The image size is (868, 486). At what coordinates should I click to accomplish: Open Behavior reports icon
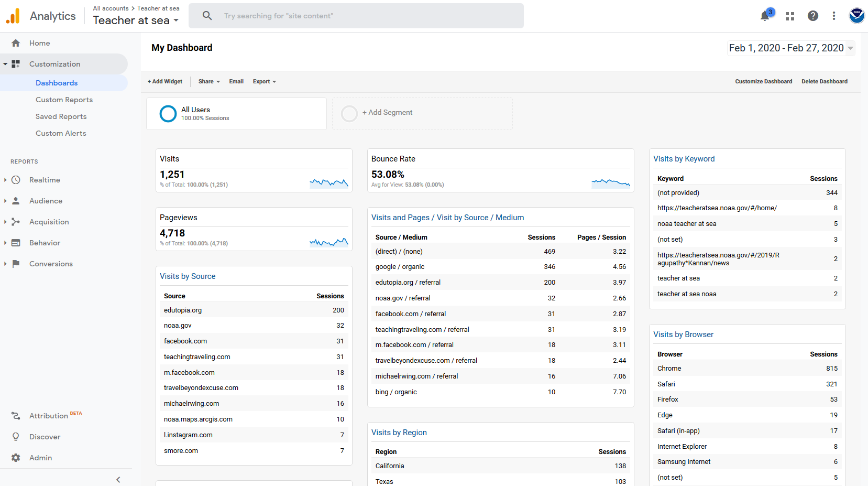click(16, 243)
